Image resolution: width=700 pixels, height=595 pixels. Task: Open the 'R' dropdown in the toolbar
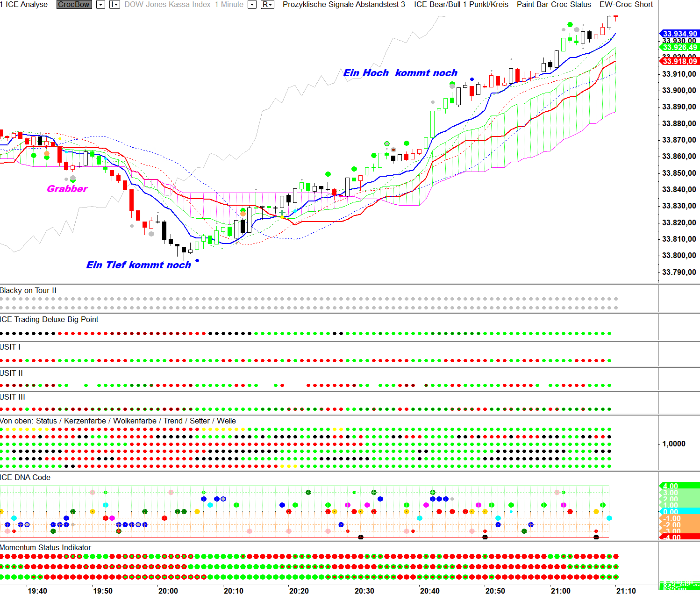267,5
